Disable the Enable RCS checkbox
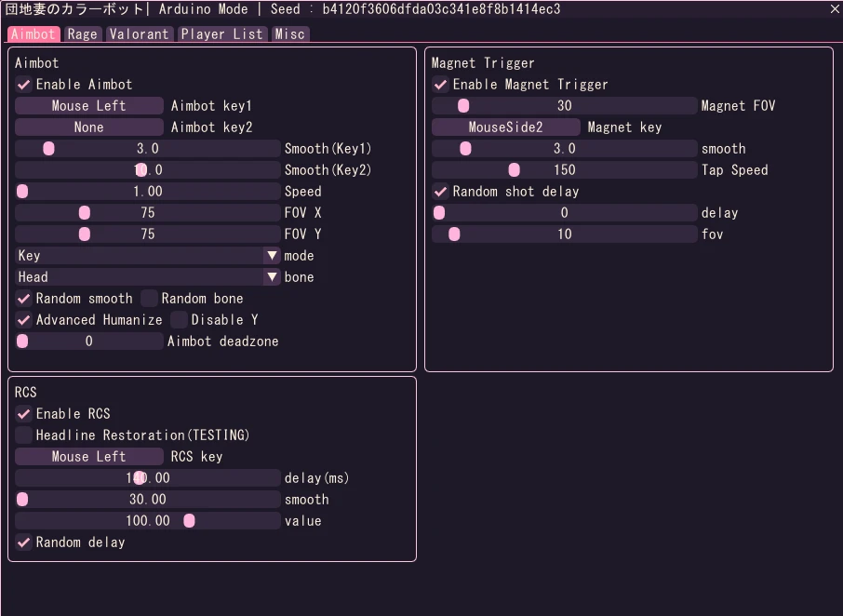Image resolution: width=843 pixels, height=616 pixels. [x=23, y=414]
